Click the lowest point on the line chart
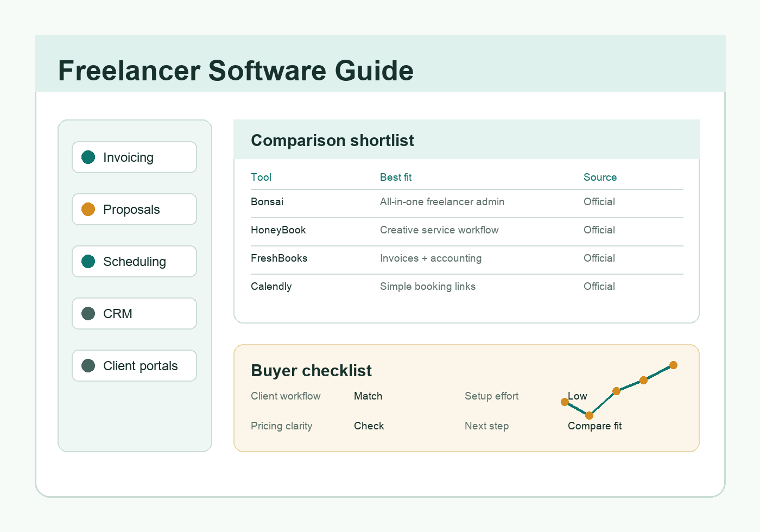This screenshot has height=532, width=760. pos(589,415)
